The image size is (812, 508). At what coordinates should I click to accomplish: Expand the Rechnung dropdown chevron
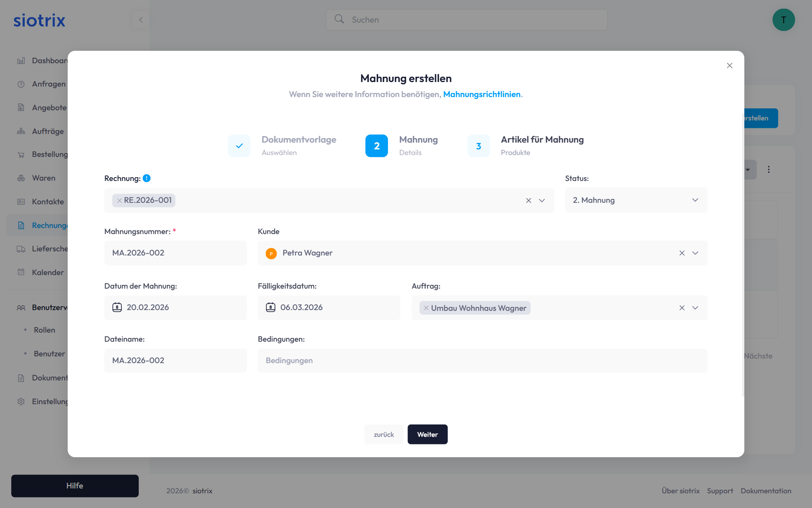(542, 201)
